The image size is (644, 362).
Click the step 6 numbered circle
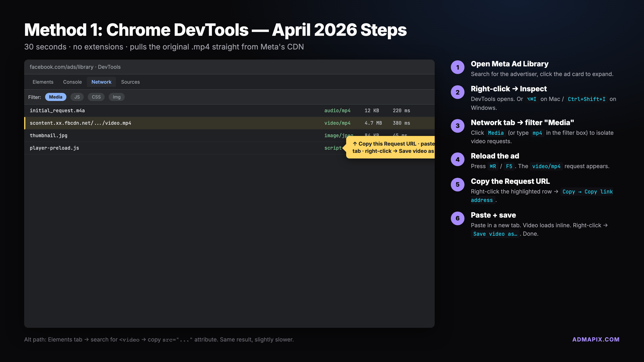(x=457, y=218)
